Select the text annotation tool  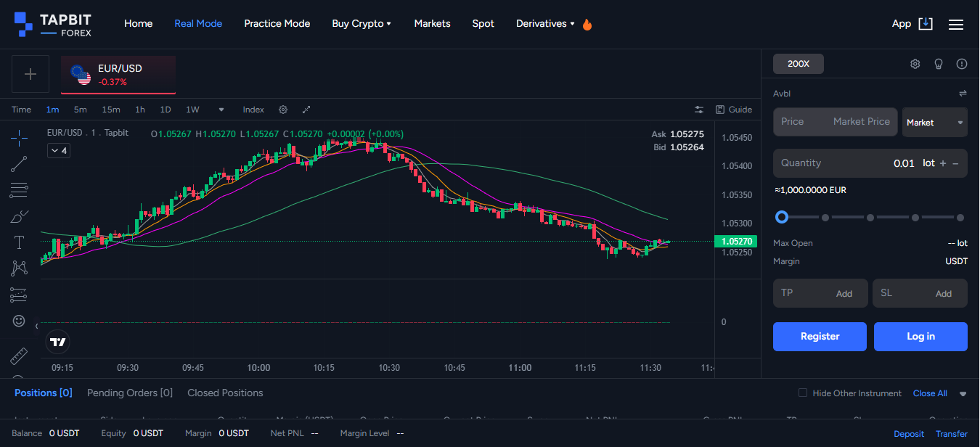point(20,242)
